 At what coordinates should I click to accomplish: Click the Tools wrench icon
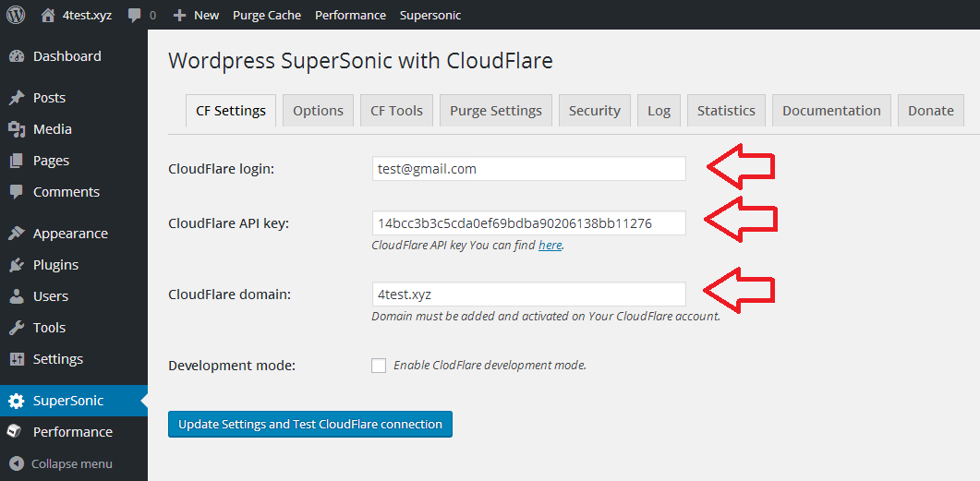click(x=17, y=328)
